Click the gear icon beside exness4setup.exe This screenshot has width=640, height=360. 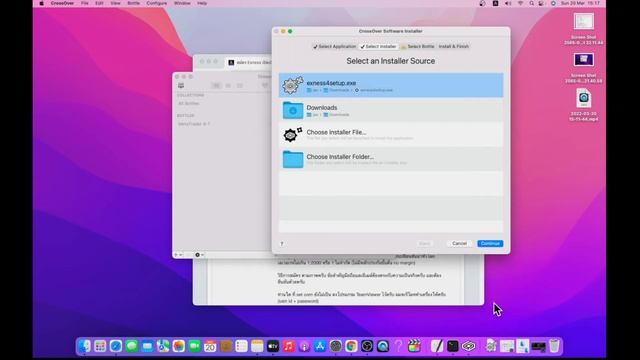point(293,85)
